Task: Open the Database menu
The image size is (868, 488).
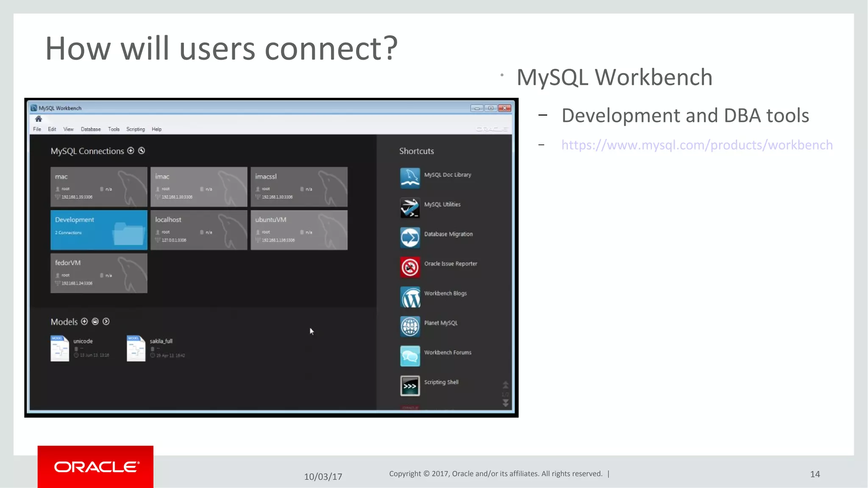Action: point(91,129)
